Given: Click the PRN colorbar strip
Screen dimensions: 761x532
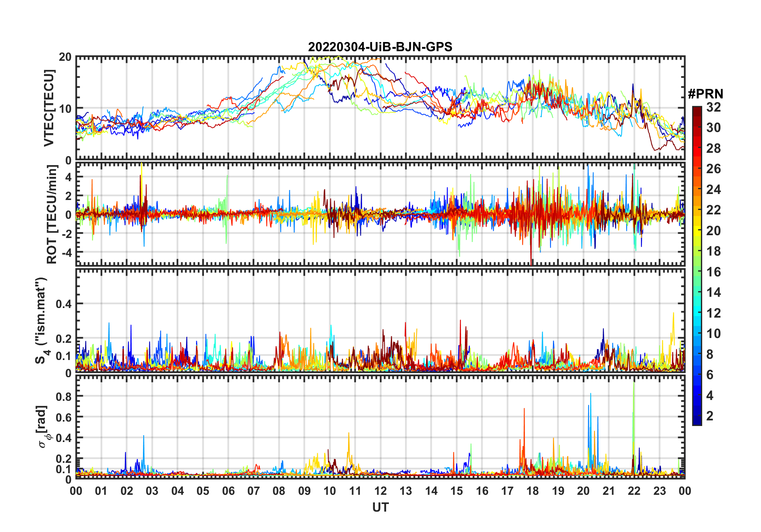Looking at the screenshot, I should point(697,266).
